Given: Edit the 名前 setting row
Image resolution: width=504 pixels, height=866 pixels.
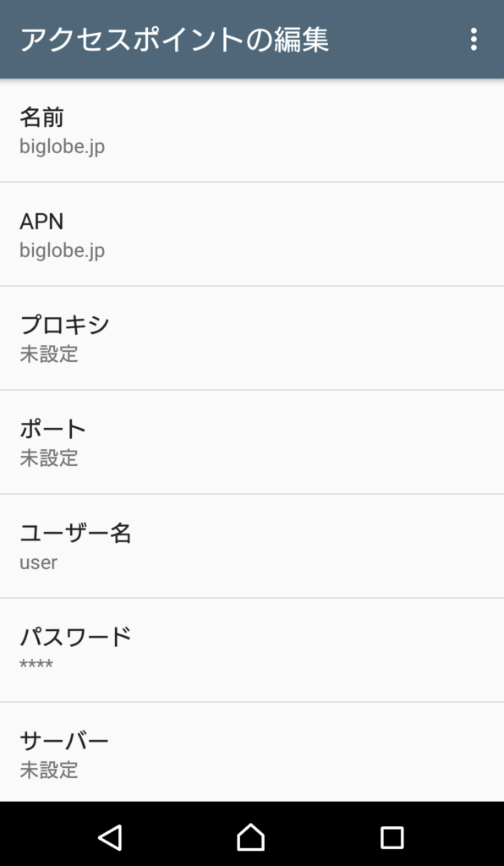Looking at the screenshot, I should pyautogui.click(x=252, y=130).
